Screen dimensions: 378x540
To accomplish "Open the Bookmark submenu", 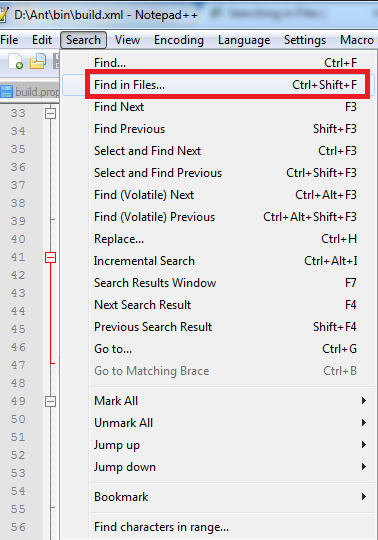I will (229, 497).
